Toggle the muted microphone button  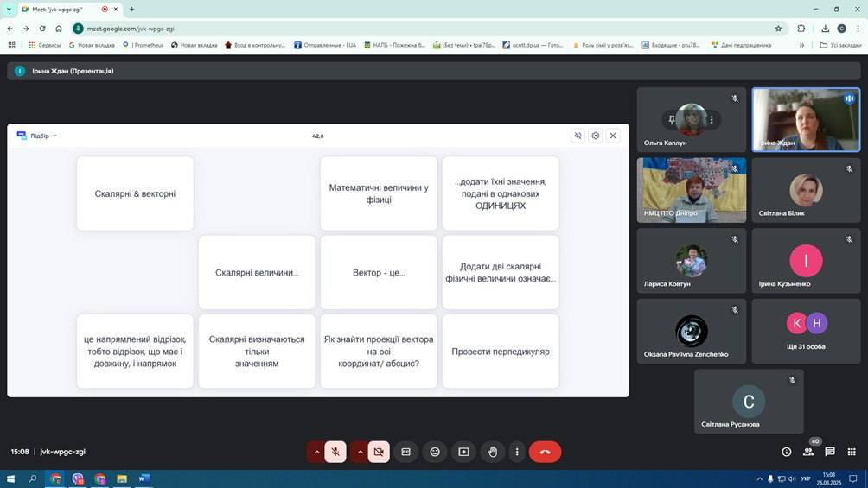[335, 452]
